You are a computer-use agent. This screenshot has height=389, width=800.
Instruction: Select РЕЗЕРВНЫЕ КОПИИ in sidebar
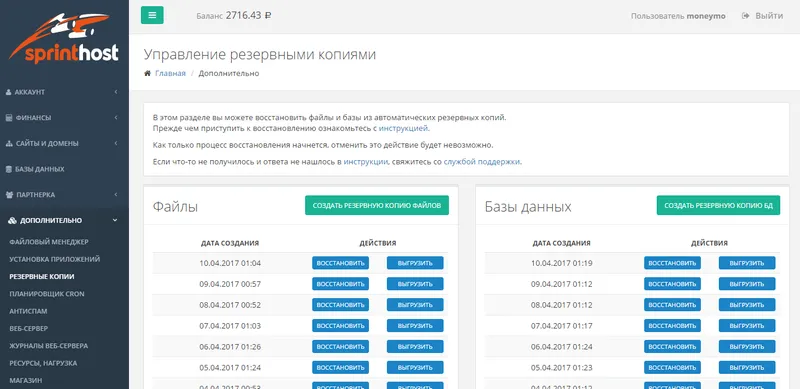click(42, 277)
